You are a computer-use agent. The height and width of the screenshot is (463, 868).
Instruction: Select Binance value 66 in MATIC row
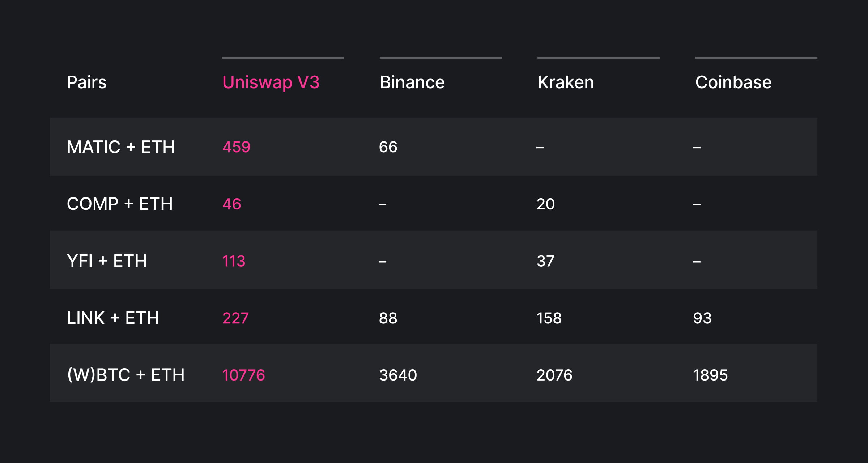pos(388,147)
